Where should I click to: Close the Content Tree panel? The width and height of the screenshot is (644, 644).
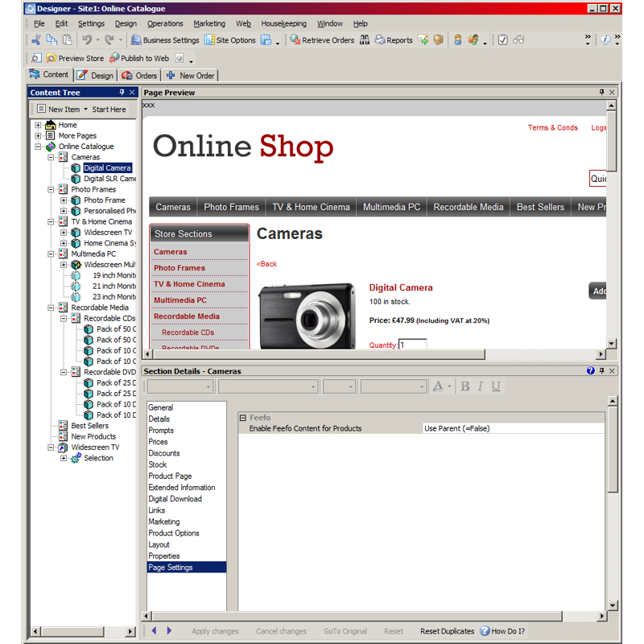[x=132, y=93]
